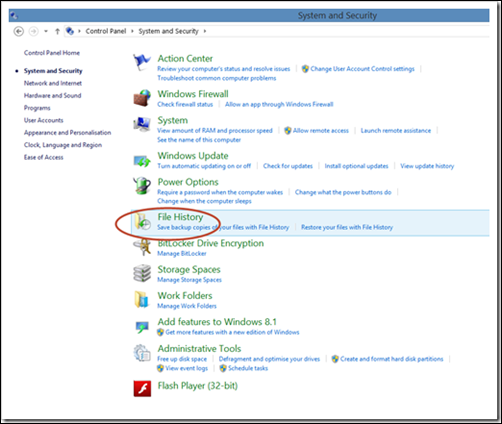Click Restore your files with File History
Image resolution: width=502 pixels, height=424 pixels.
347,227
